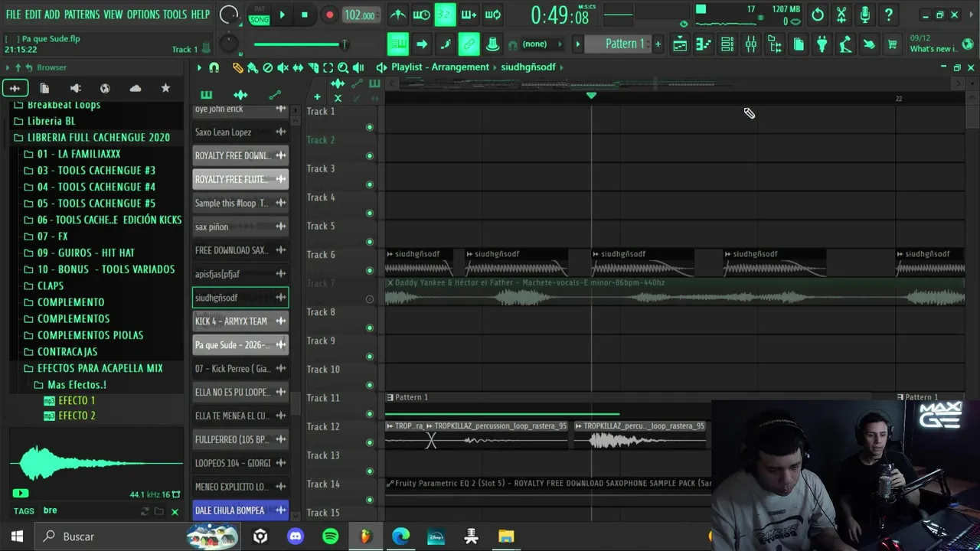Screen dimensions: 980x551
Task: Mute Track 6 with its green dot
Action: [370, 270]
